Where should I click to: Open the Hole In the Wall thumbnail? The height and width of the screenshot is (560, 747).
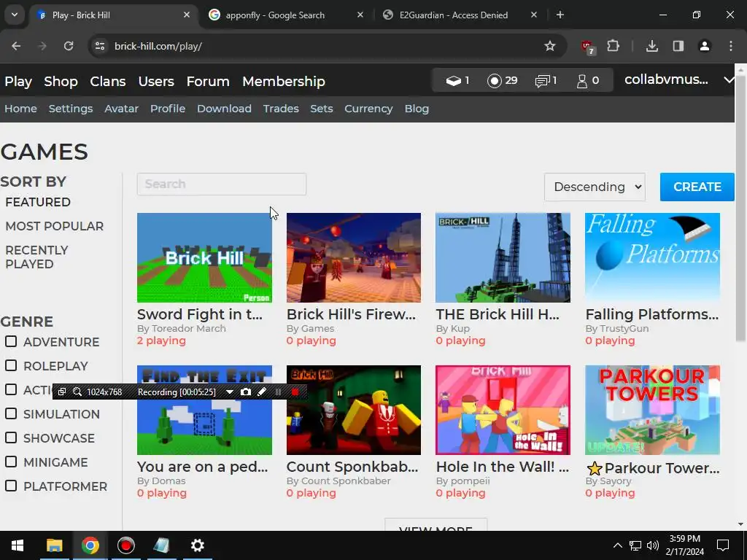pos(503,410)
